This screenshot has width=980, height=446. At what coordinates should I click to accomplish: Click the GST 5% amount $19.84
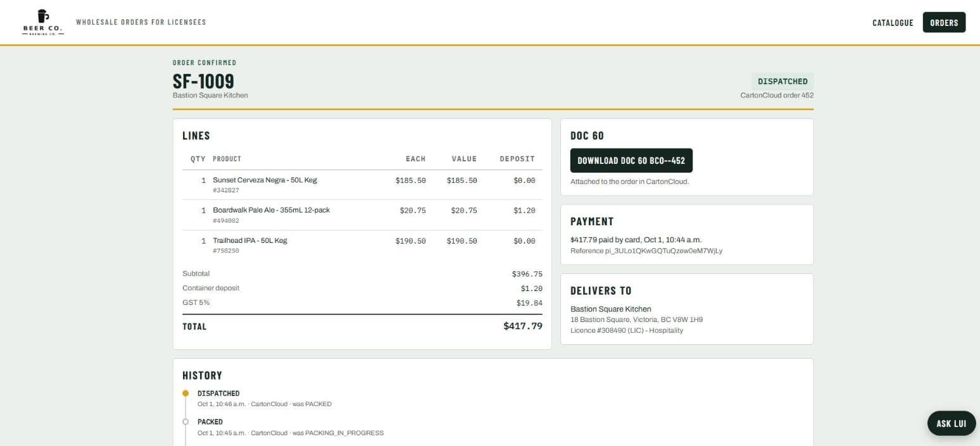click(x=529, y=303)
